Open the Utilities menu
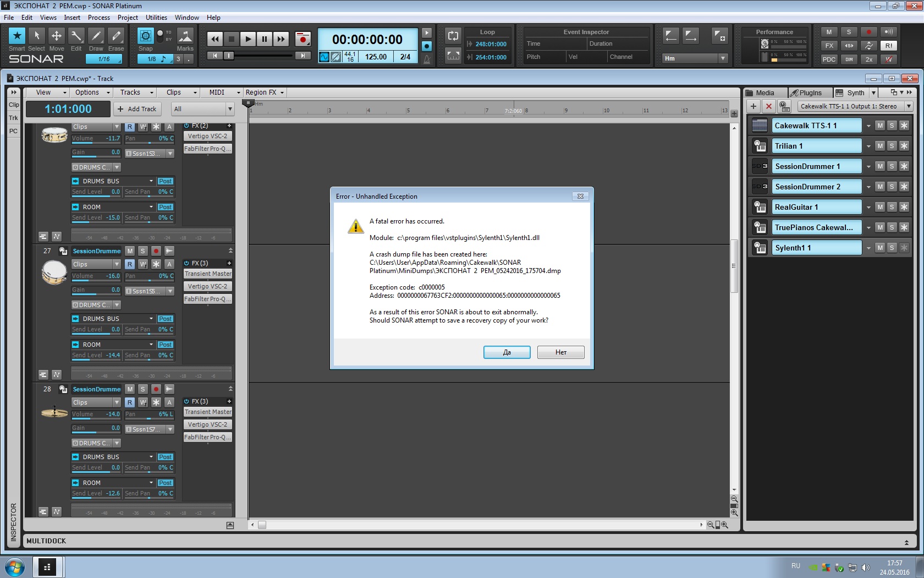This screenshot has width=924, height=578. [x=156, y=18]
